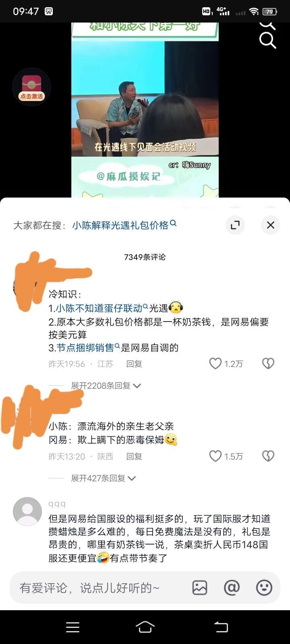This screenshot has height=644, width=290.
Task: Tap the search magnifier icon over the video
Action: click(x=267, y=40)
